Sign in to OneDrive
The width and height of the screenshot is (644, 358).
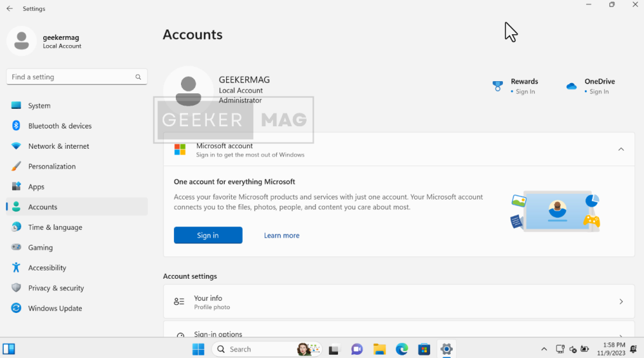(599, 91)
